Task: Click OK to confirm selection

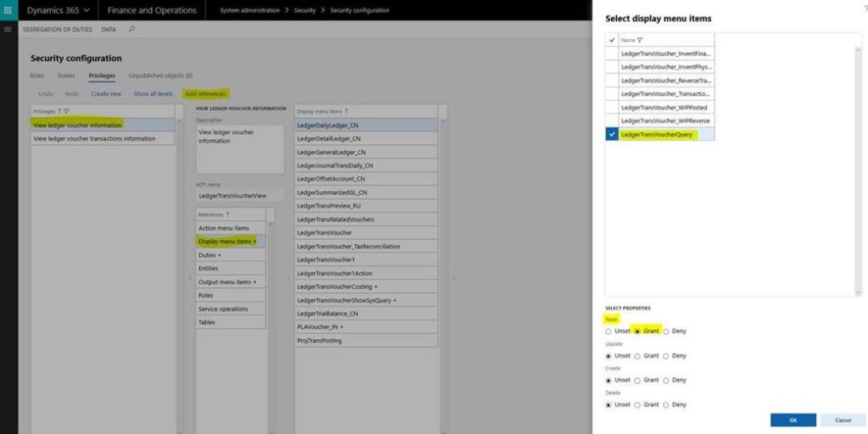Action: click(793, 420)
